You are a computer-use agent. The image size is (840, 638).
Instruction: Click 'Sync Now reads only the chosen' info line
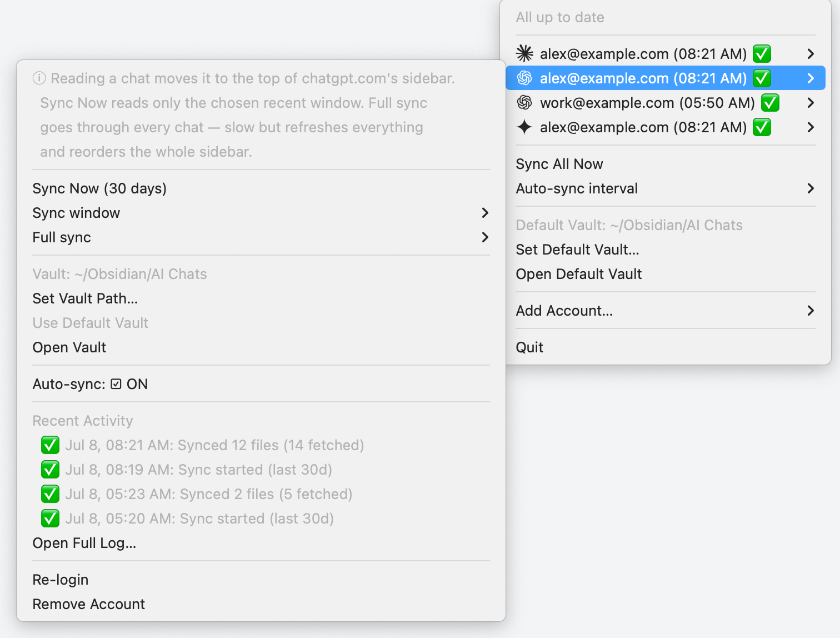(234, 103)
